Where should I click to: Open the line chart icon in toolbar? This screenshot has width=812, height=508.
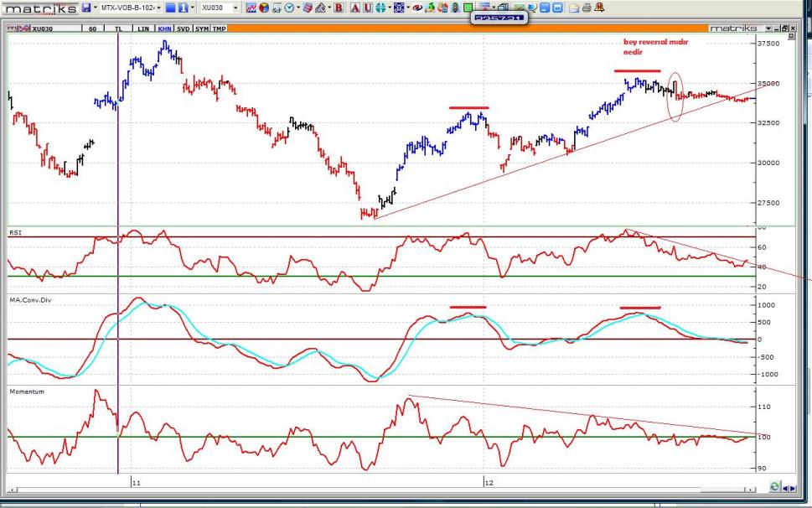click(251, 8)
